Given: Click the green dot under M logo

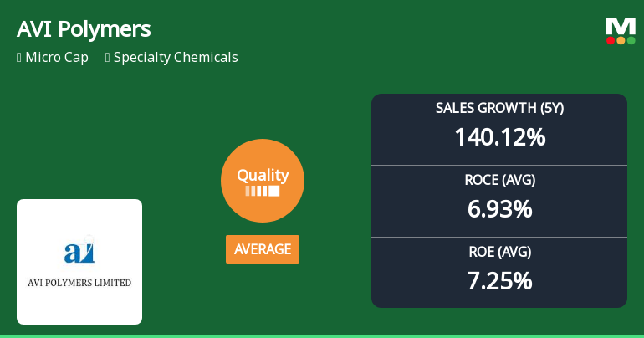Looking at the screenshot, I should tap(631, 40).
